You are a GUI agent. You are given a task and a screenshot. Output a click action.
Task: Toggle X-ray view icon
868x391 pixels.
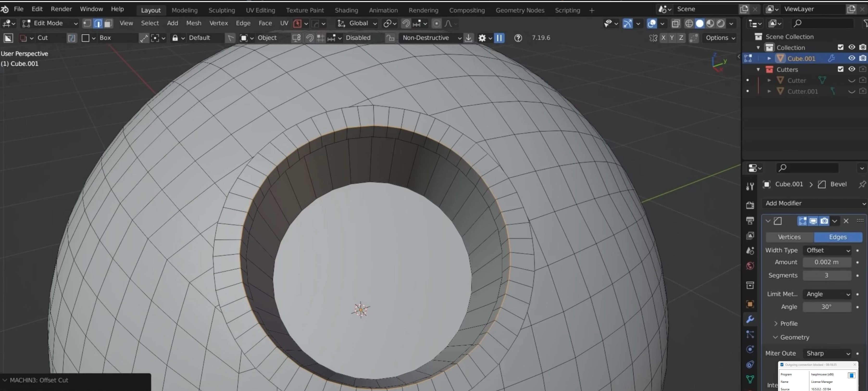676,23
